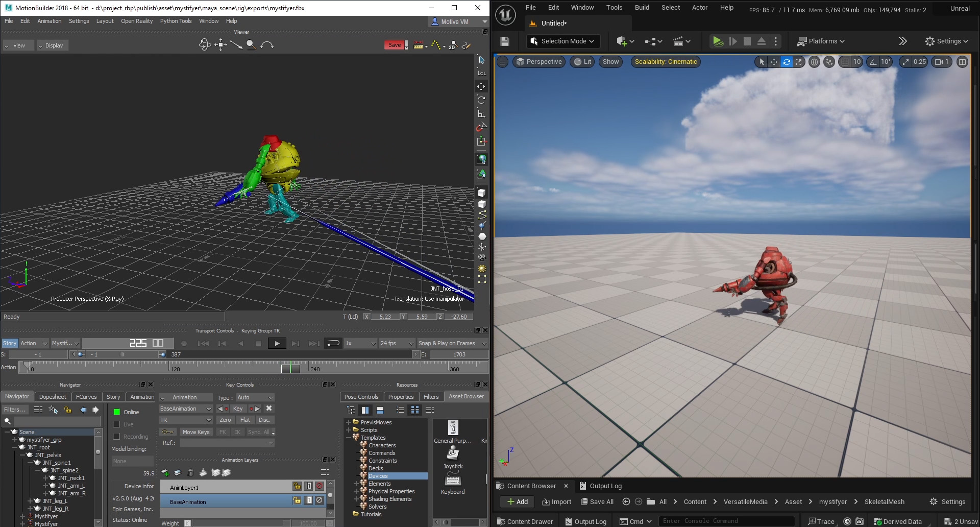
Task: Switch to the FCurves tab
Action: click(x=86, y=397)
